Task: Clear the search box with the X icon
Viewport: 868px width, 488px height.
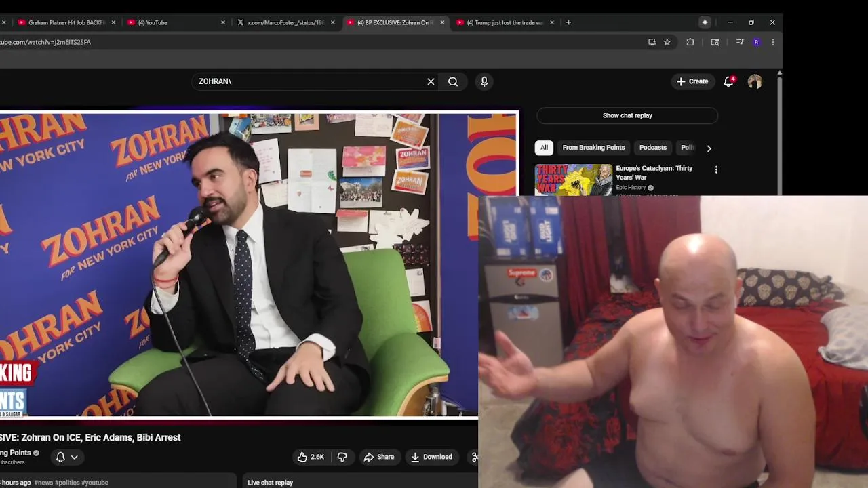Action: click(431, 81)
